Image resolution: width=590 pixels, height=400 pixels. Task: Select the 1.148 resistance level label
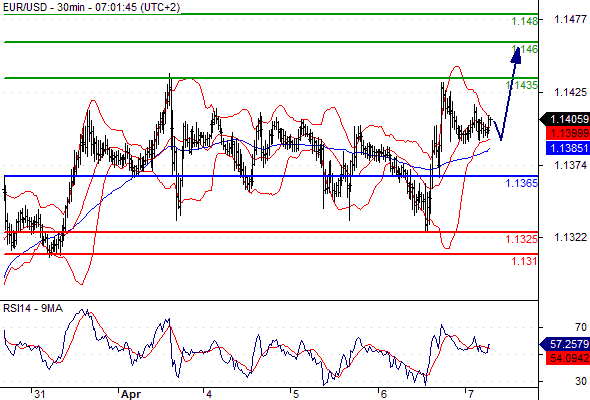pyautogui.click(x=525, y=21)
